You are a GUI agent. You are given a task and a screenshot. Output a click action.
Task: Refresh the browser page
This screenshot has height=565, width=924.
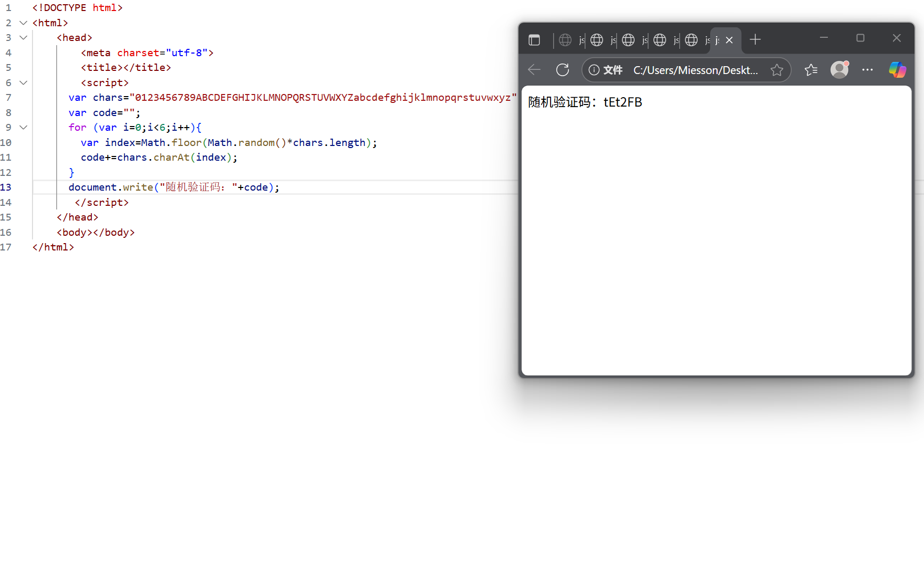[563, 70]
